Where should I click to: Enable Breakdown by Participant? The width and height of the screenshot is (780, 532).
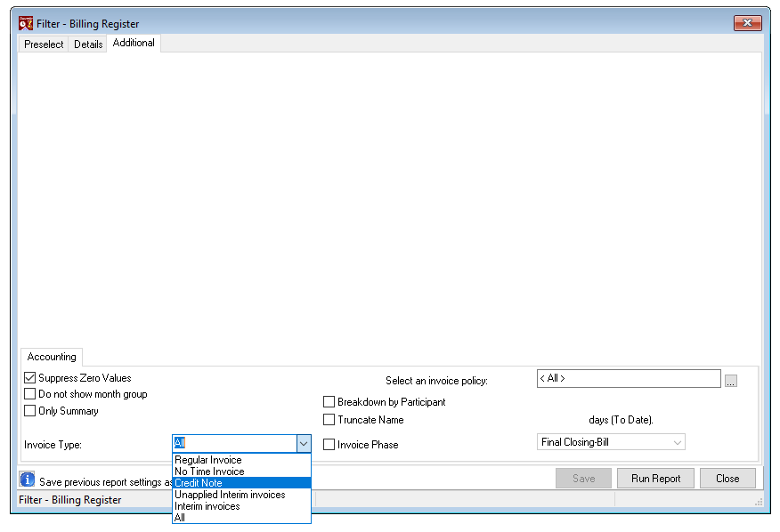[x=329, y=402]
